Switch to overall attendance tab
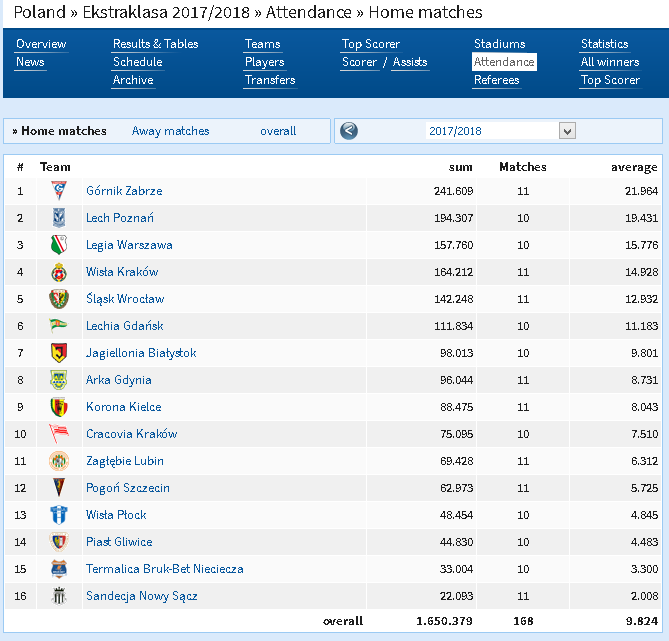This screenshot has width=669, height=641. click(x=278, y=131)
